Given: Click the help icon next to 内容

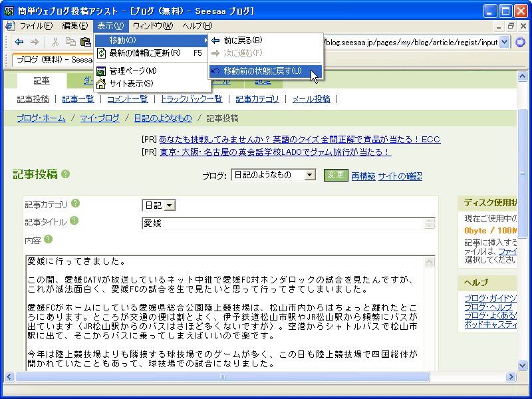Looking at the screenshot, I should (x=48, y=239).
